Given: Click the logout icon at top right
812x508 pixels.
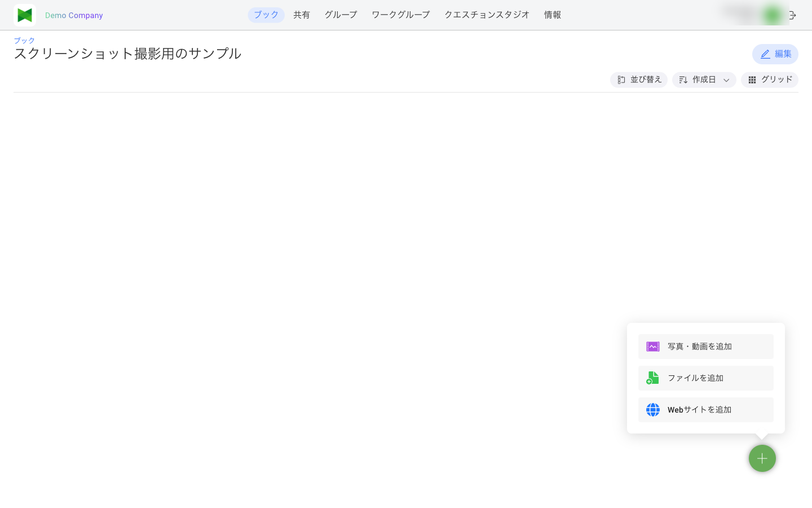Looking at the screenshot, I should (793, 15).
